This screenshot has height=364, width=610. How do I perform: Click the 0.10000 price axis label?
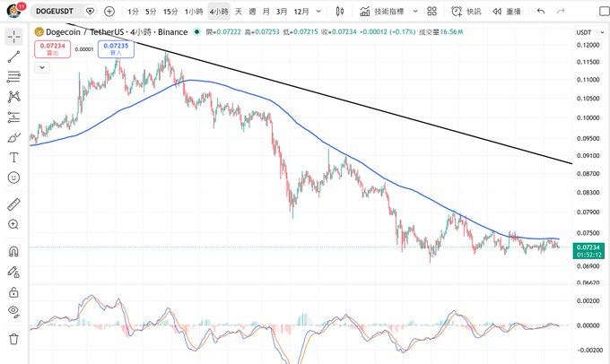tap(588, 118)
